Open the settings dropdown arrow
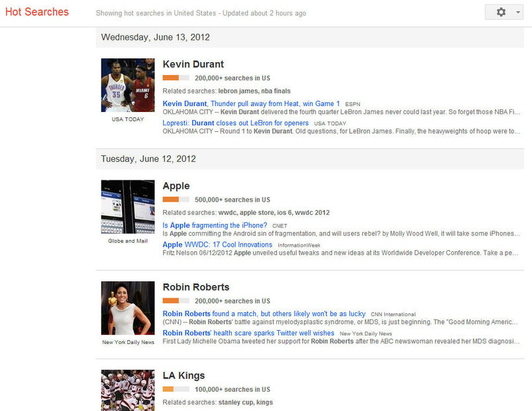This screenshot has height=411, width=532. click(x=517, y=12)
